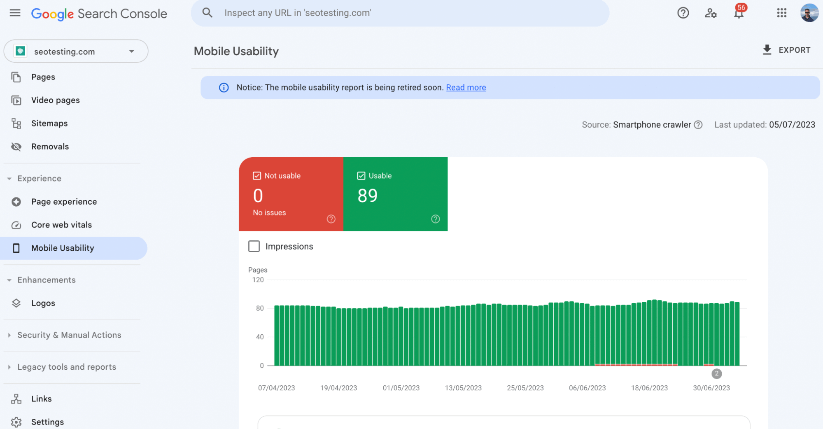The height and width of the screenshot is (429, 823).
Task: Go to Sitemaps in sidebar
Action: [x=49, y=123]
